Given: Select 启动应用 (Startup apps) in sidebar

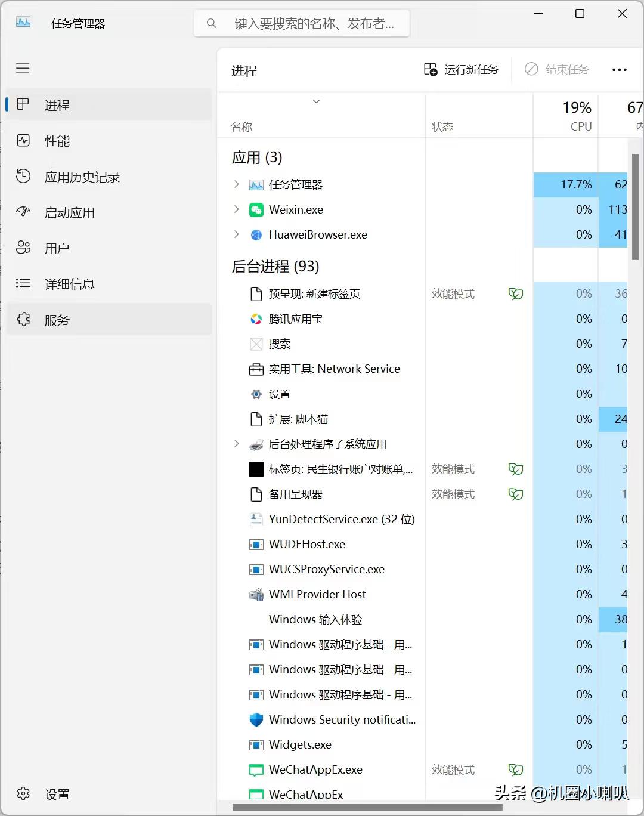Looking at the screenshot, I should click(x=69, y=212).
